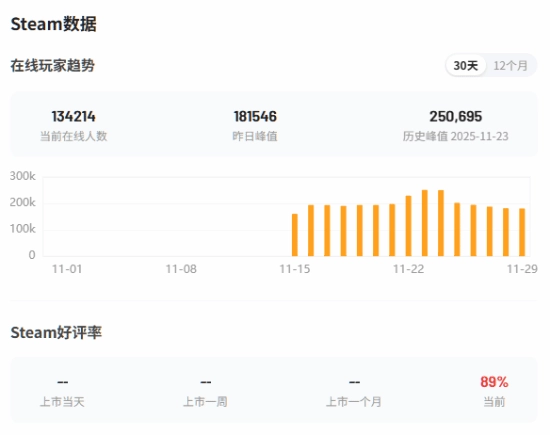Click the 100k axis label
The image size is (550, 435).
(22, 229)
